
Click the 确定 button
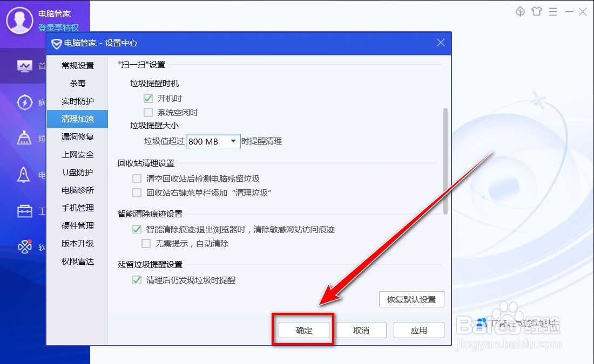[304, 331]
